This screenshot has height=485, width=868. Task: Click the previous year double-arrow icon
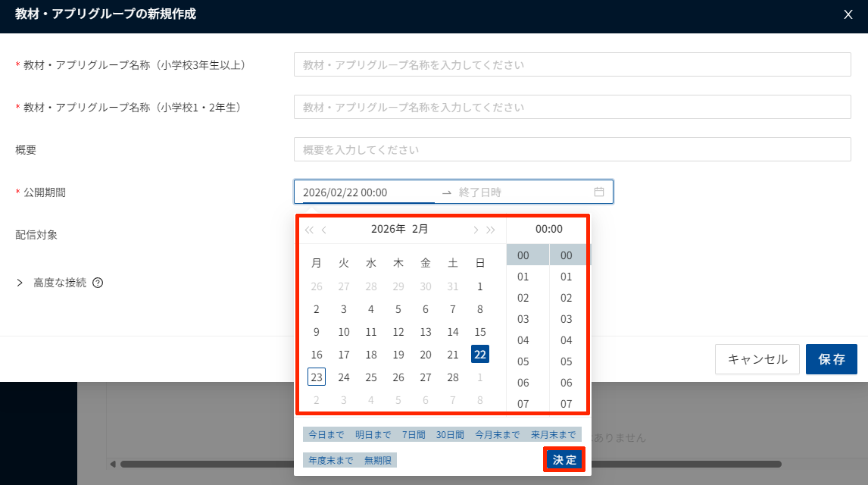point(309,230)
